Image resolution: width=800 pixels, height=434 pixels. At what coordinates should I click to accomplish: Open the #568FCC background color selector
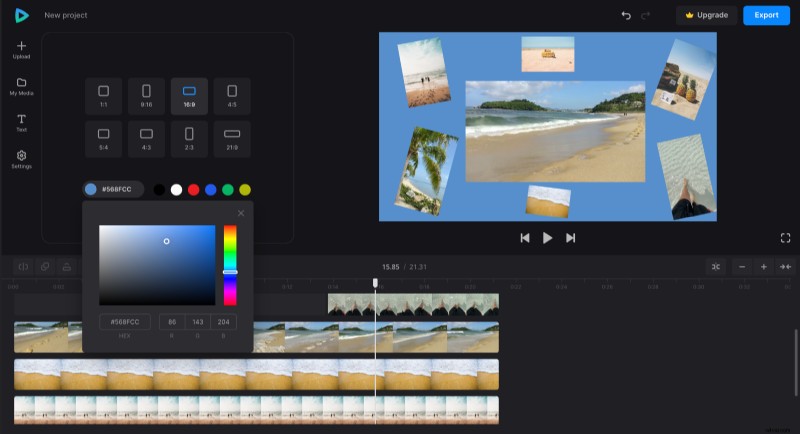click(113, 189)
